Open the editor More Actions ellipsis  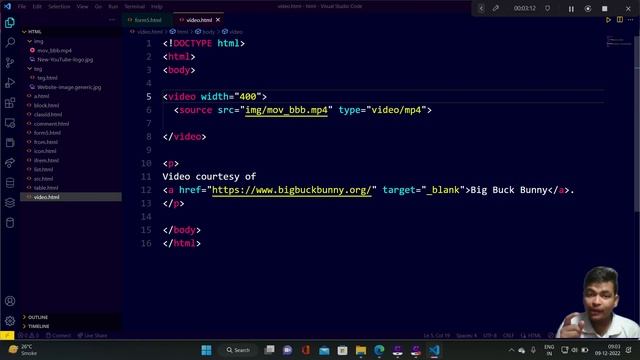pyautogui.click(x=631, y=20)
